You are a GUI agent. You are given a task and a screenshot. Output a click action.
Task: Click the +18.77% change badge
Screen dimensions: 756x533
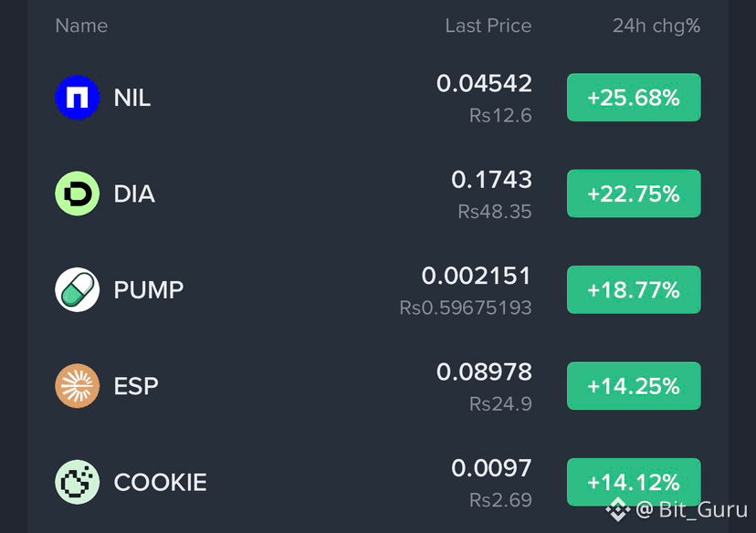[x=634, y=289]
